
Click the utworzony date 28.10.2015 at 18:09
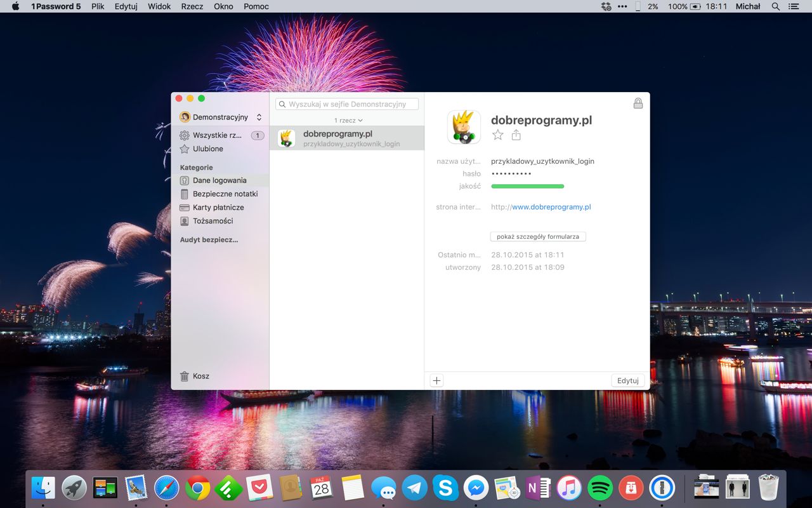(528, 267)
